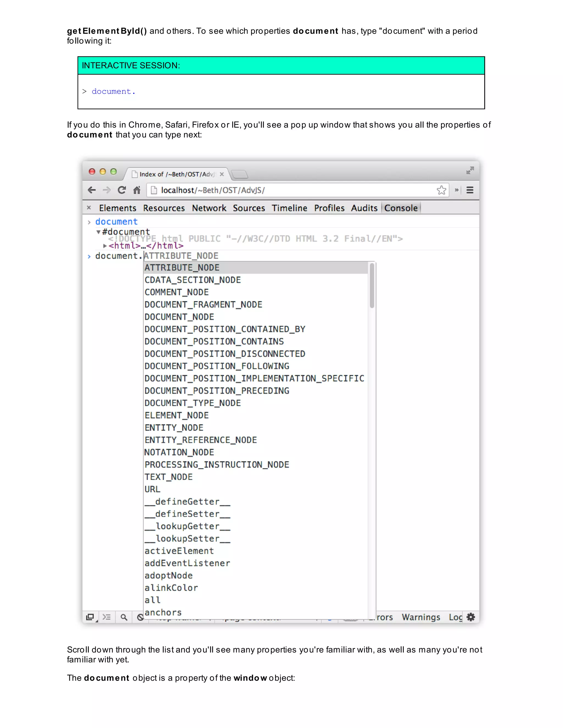Viewport: 563px width, 728px height.
Task: Pick DOCUMENT_POSITION_IMPLEMENTATION_SPECIFIC entry
Action: point(256,379)
